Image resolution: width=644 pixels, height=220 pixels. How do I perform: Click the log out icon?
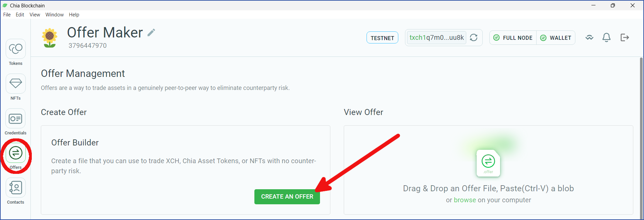[625, 37]
